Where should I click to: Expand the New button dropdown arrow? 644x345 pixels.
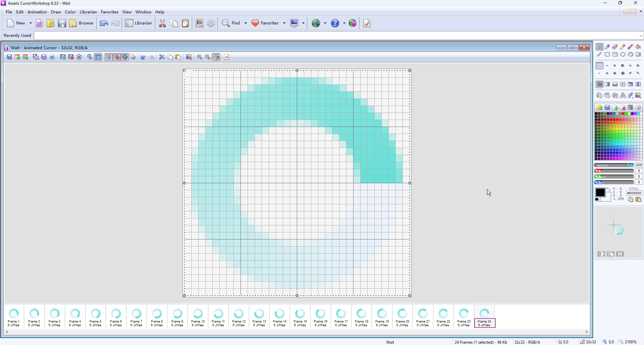(x=31, y=23)
